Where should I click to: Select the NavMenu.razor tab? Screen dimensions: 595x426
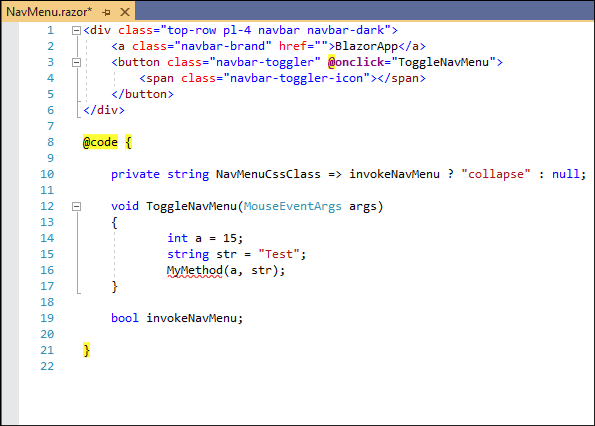point(49,12)
